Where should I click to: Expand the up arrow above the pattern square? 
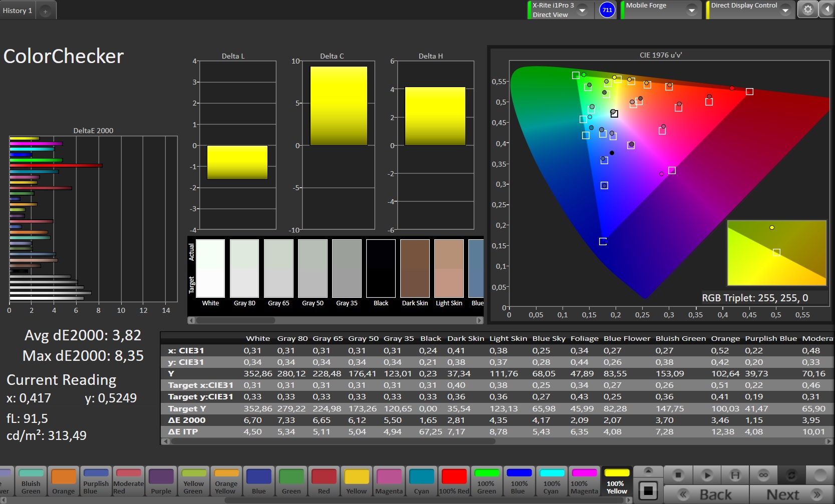(648, 470)
